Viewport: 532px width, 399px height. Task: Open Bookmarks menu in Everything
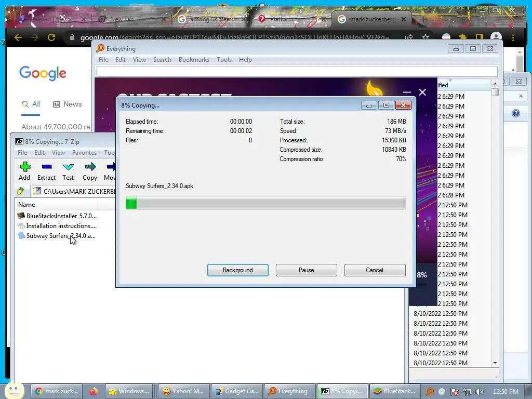tap(194, 60)
